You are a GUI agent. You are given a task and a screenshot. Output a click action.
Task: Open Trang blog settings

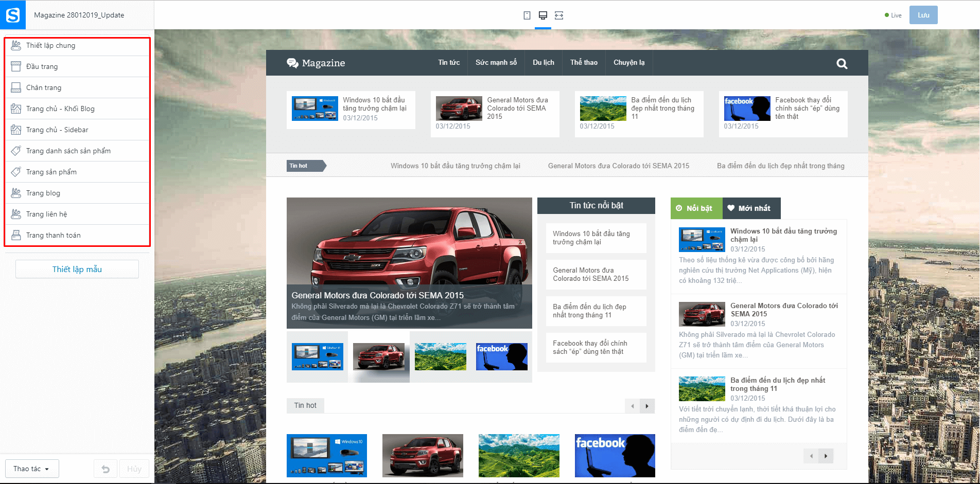77,193
